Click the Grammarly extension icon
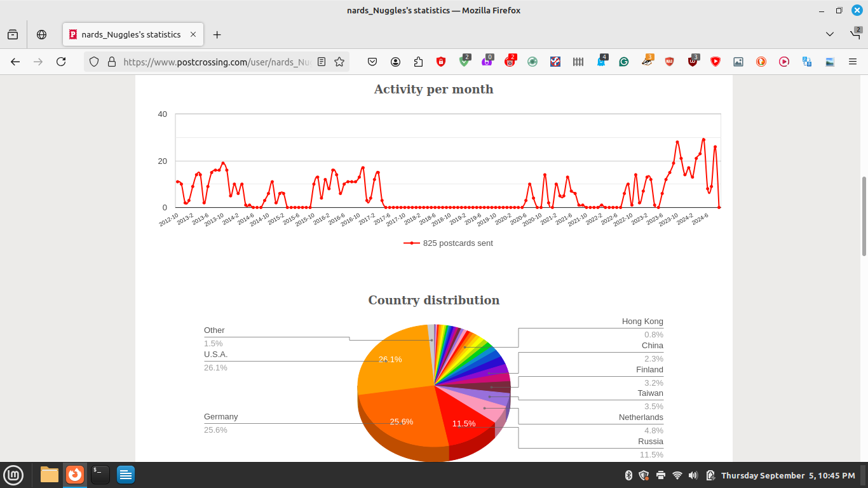868x488 pixels. (624, 62)
